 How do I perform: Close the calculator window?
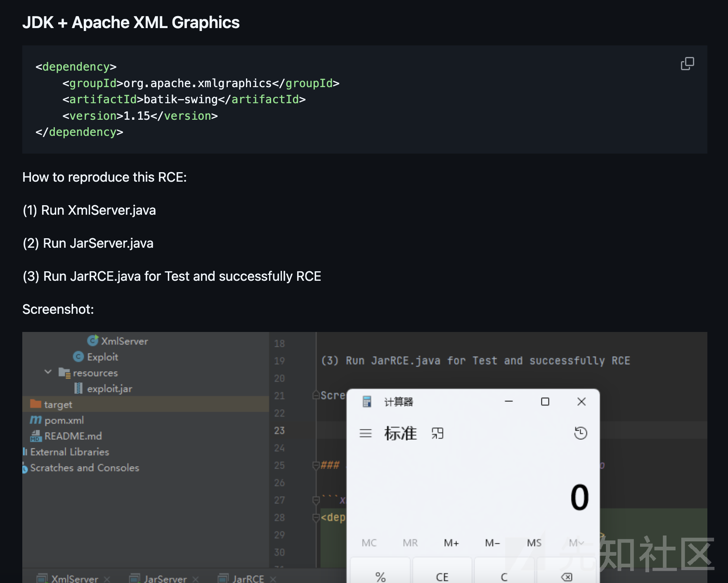(x=581, y=401)
